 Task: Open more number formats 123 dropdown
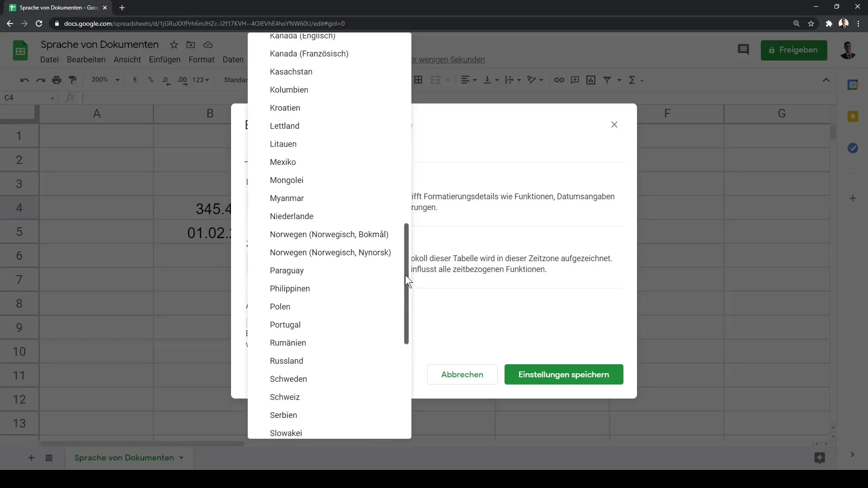[201, 80]
